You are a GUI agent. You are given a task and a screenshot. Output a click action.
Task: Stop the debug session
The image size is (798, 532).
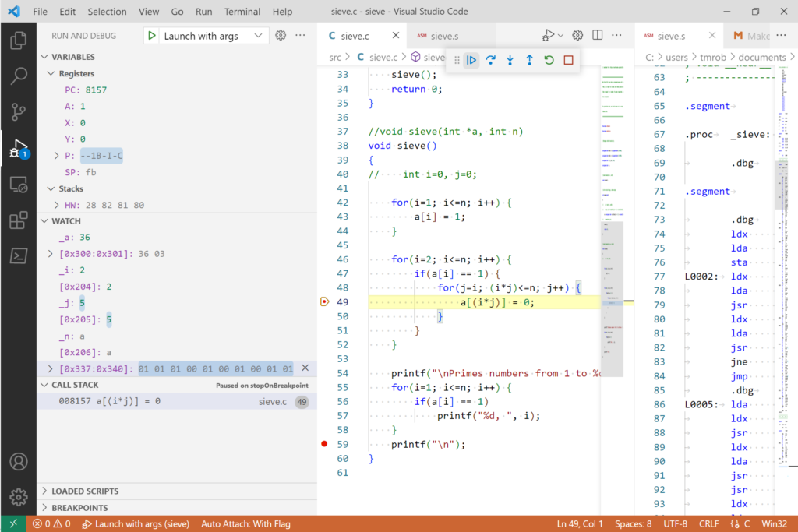click(568, 60)
